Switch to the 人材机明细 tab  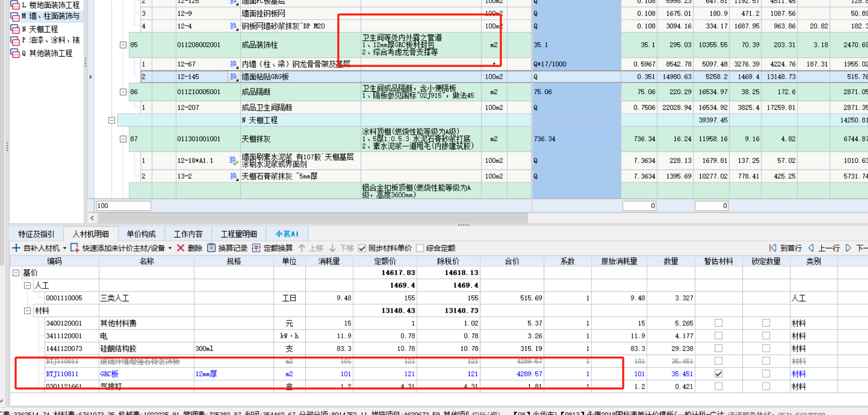pyautogui.click(x=91, y=234)
